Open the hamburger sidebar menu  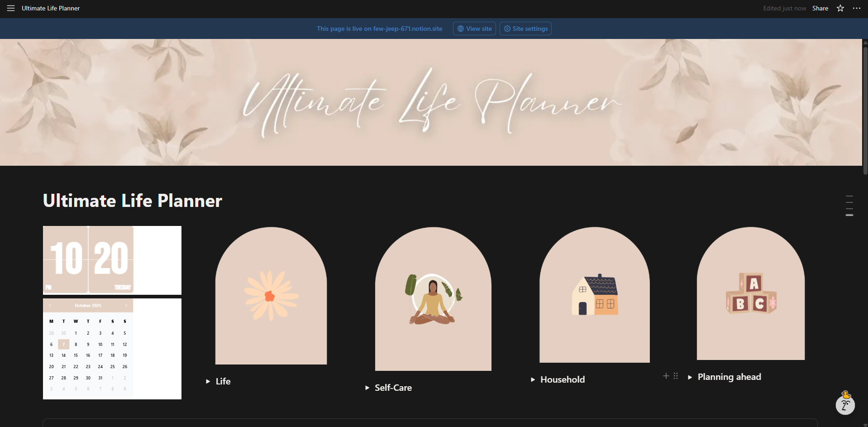pyautogui.click(x=11, y=8)
